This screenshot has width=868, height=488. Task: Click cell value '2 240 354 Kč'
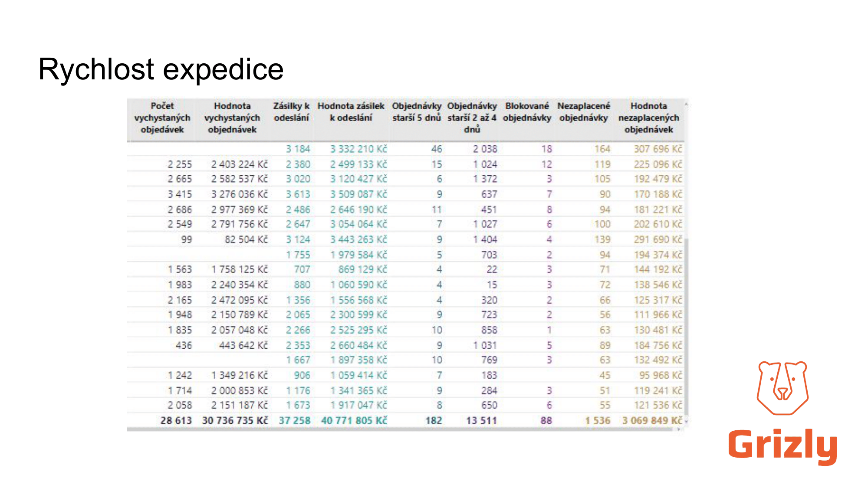tap(240, 285)
